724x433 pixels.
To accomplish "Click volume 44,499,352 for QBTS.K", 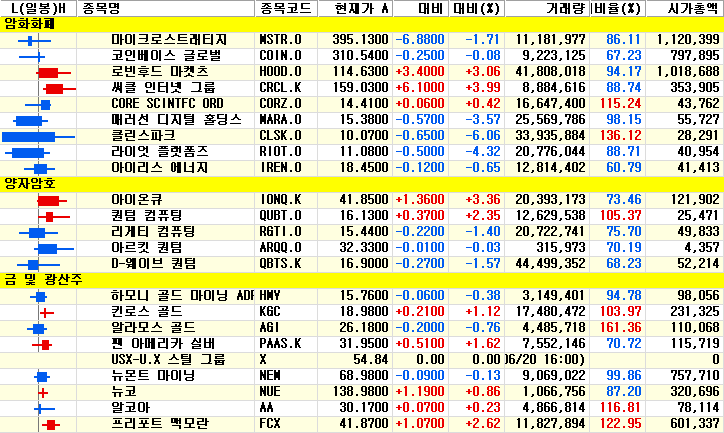I will 550,264.
